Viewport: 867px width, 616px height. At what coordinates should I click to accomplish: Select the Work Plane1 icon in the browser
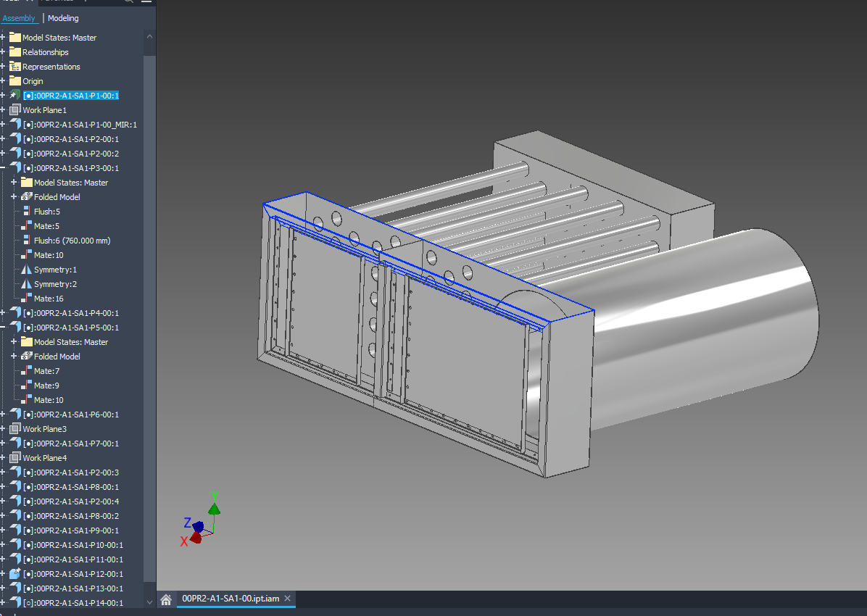tap(15, 109)
